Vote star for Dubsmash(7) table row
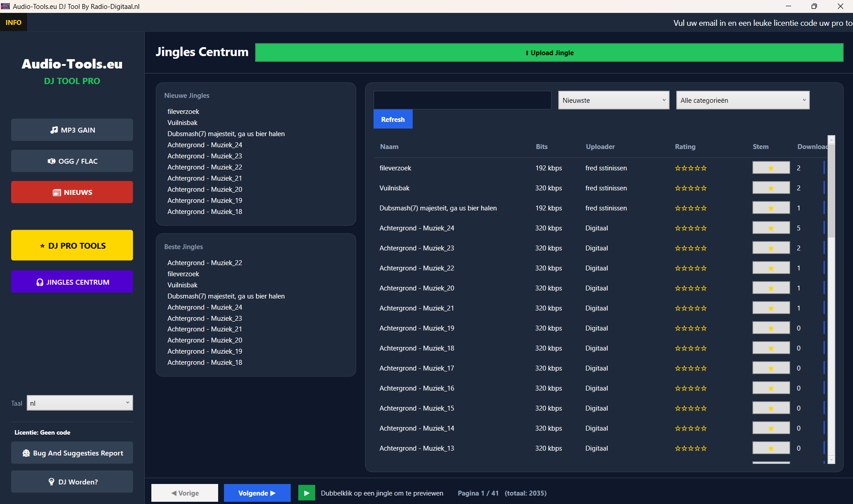 [x=771, y=208]
